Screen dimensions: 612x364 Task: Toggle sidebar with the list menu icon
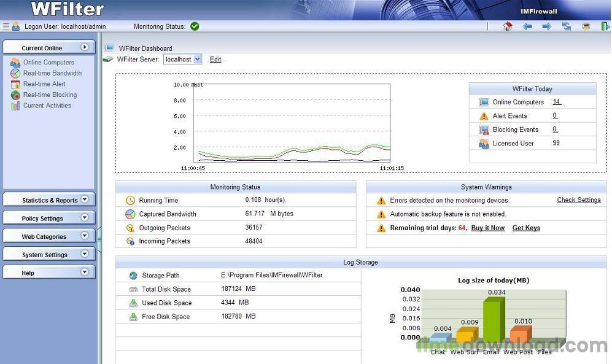point(6,26)
